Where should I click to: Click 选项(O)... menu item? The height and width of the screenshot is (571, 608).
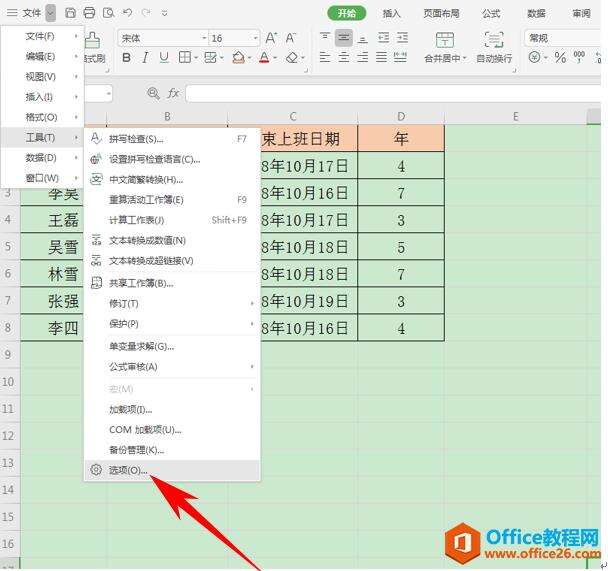[172, 470]
